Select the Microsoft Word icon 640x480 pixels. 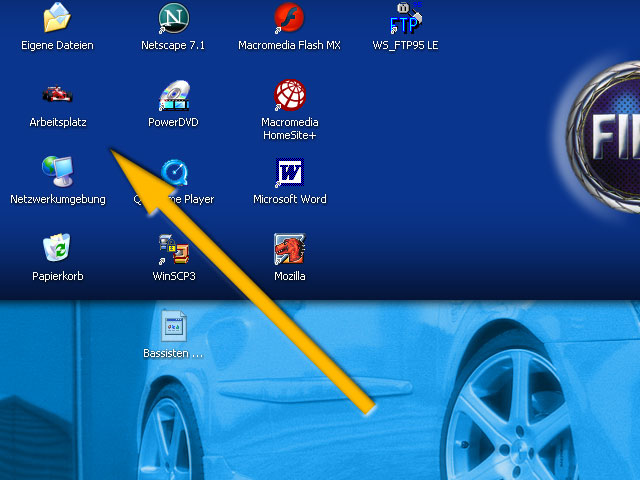289,172
